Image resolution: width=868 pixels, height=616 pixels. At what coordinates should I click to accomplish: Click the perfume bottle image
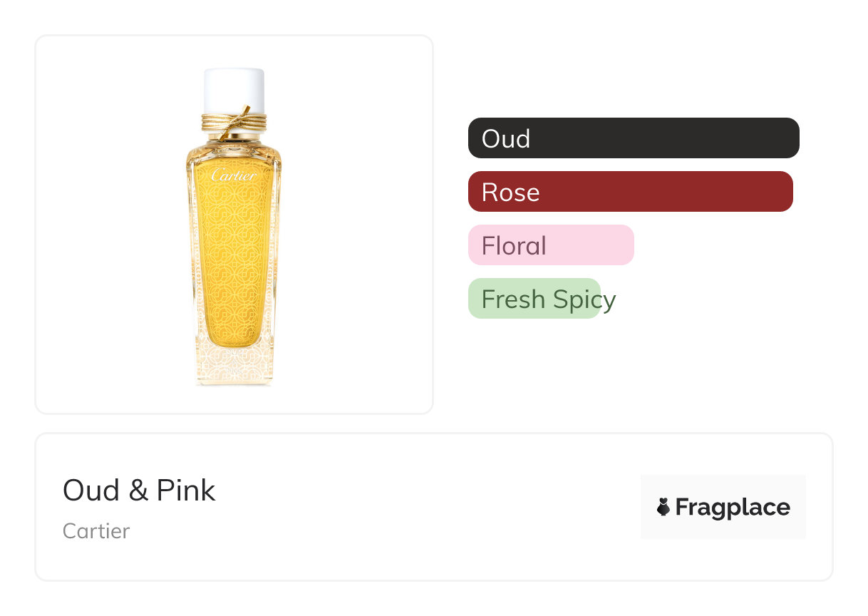tap(234, 227)
